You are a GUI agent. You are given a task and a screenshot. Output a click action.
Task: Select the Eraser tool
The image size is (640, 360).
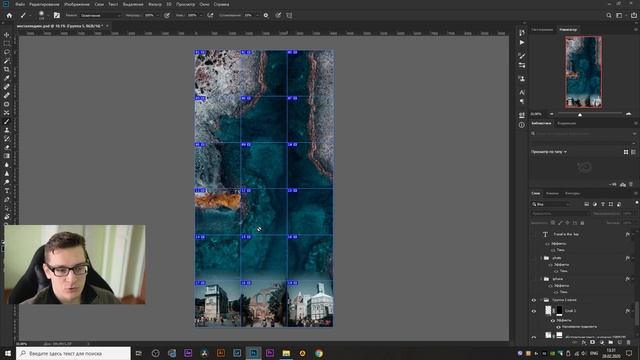click(x=7, y=147)
